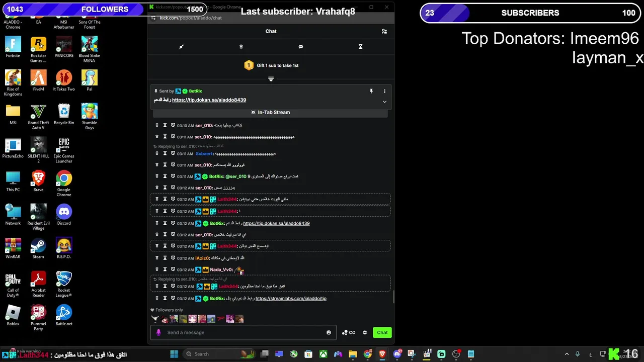Open the streamlabs.com/ialaddo/tip link
This screenshot has width=644, height=362.
coord(291,299)
